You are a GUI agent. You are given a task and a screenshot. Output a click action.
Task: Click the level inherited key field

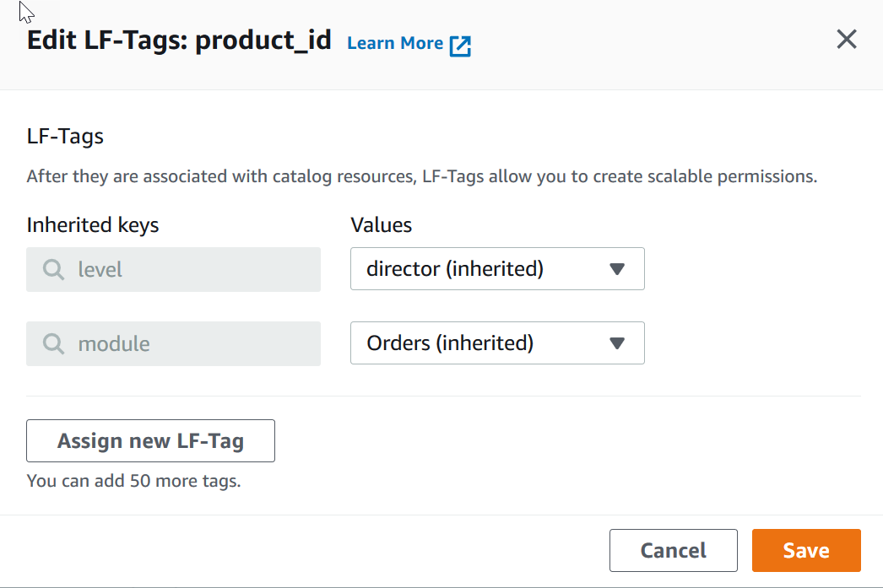point(173,269)
